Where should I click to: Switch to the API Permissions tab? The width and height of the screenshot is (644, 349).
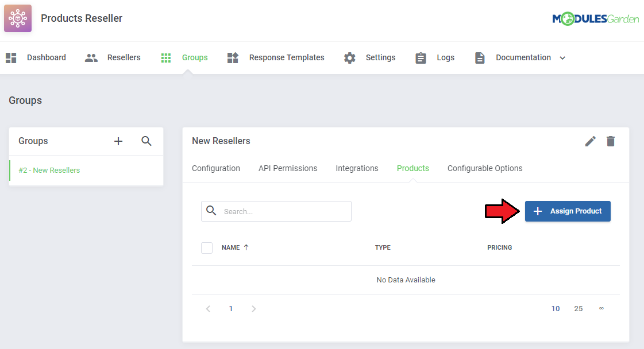[x=287, y=168]
